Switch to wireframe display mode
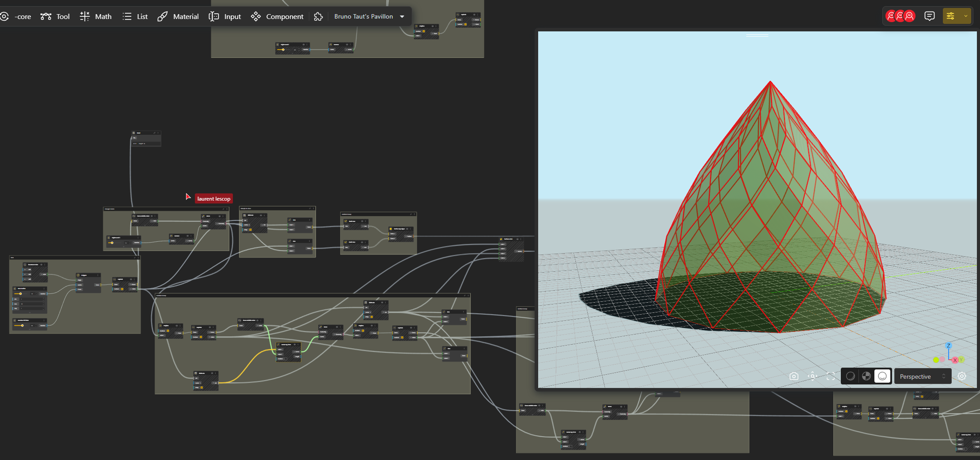980x460 pixels. 850,376
